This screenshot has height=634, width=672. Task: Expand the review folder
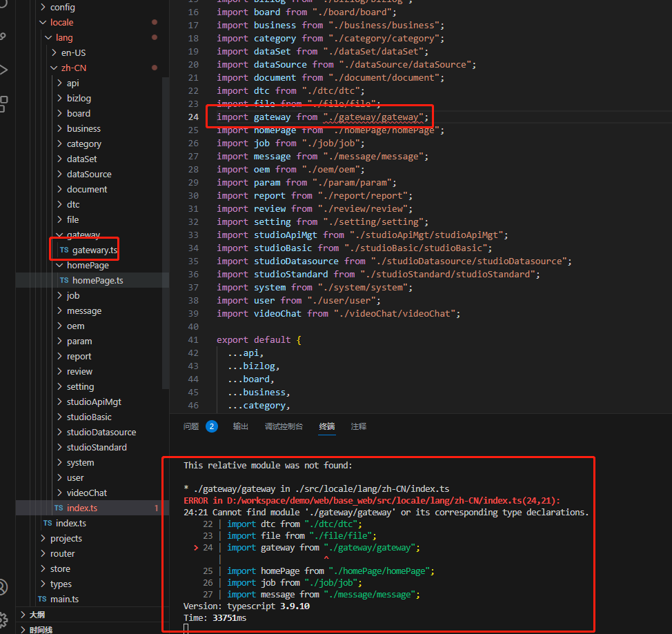[x=79, y=372]
